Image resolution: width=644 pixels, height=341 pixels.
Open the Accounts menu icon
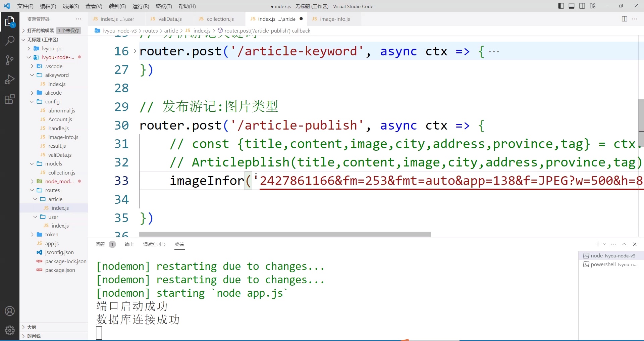tap(10, 311)
